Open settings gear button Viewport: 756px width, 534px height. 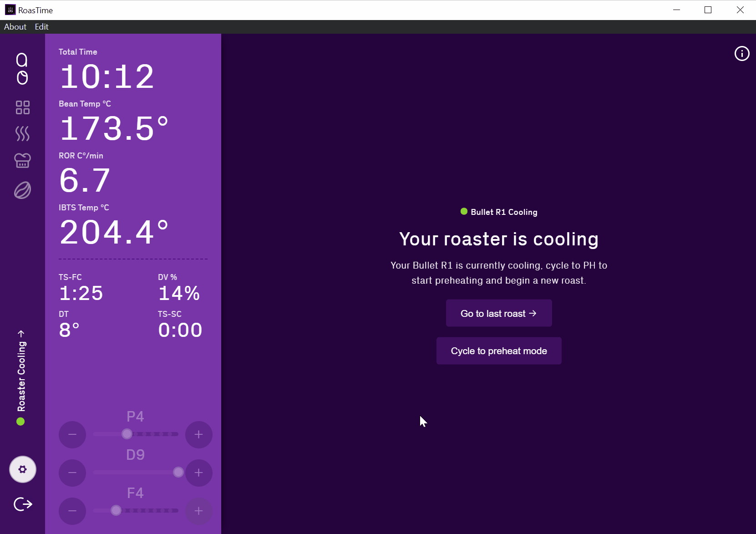[x=22, y=469]
